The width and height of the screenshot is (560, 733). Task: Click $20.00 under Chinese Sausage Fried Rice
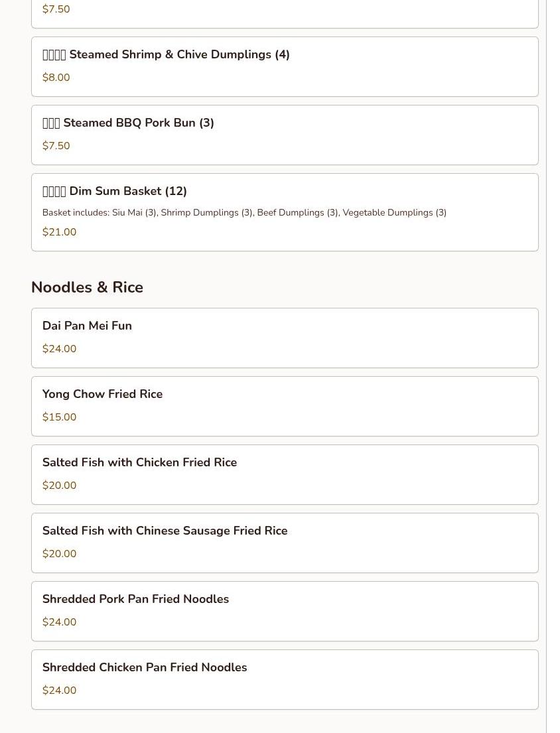[x=59, y=554]
